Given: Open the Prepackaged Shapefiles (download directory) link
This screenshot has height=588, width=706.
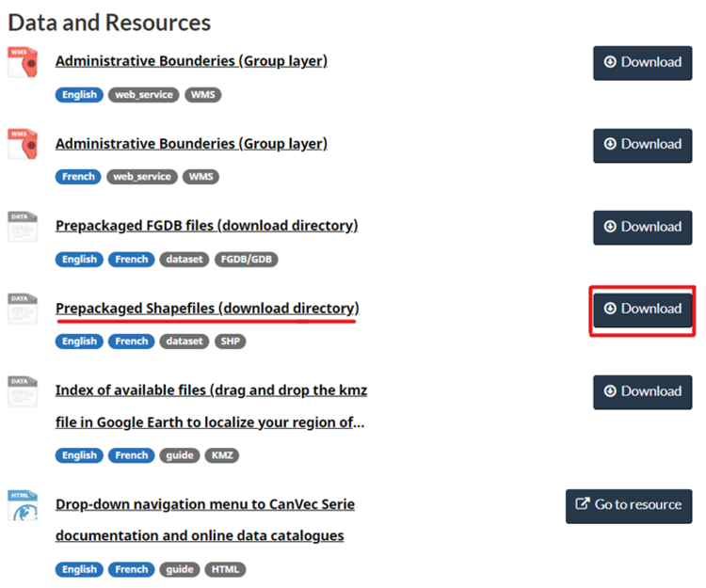Looking at the screenshot, I should 206,309.
